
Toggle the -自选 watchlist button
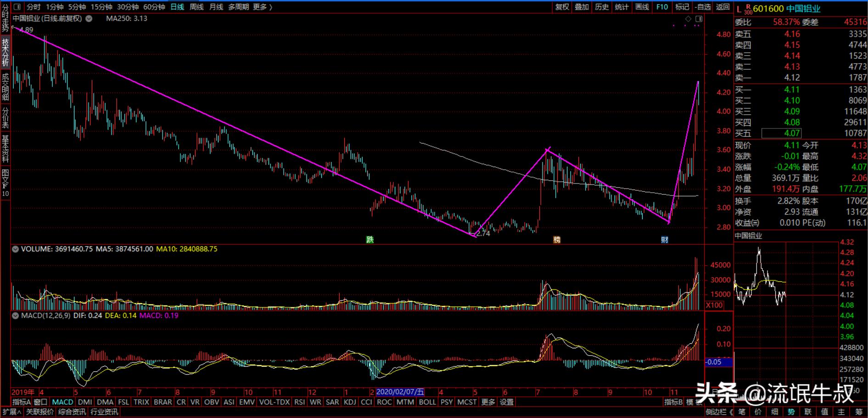point(703,7)
